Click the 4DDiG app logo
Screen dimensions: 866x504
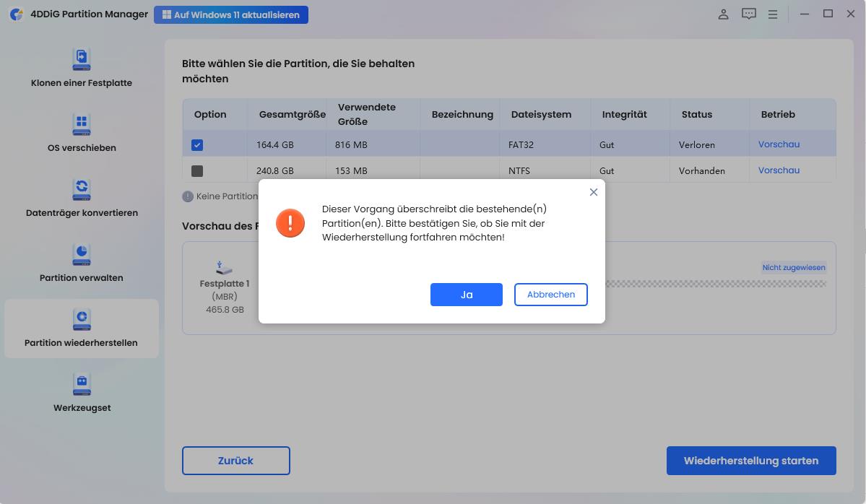coord(17,14)
